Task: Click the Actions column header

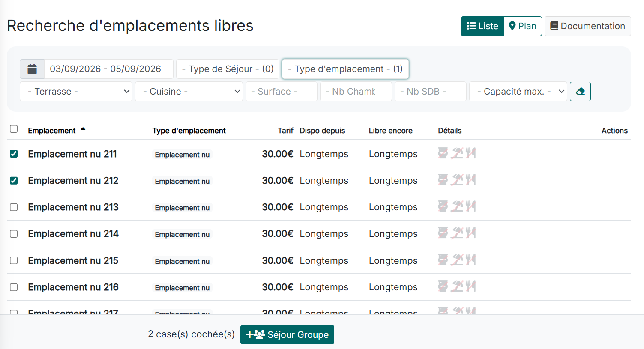Action: click(614, 131)
